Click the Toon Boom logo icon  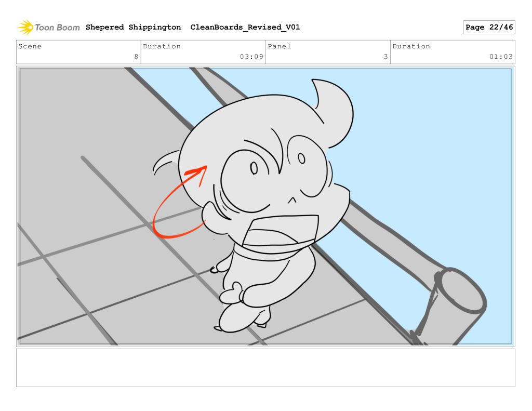pyautogui.click(x=25, y=27)
